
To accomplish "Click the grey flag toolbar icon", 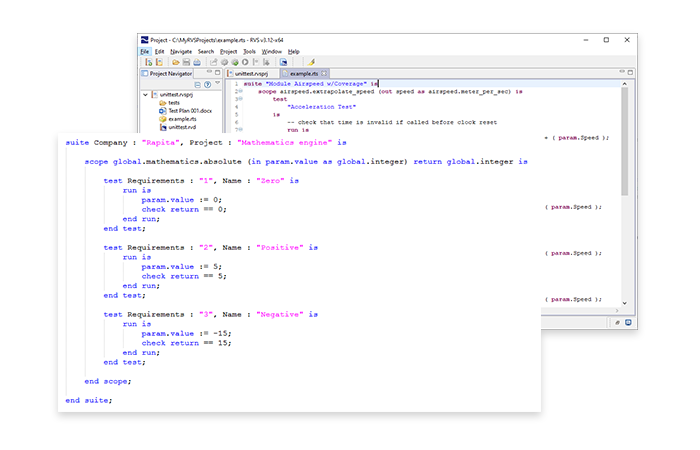I will coord(256,62).
